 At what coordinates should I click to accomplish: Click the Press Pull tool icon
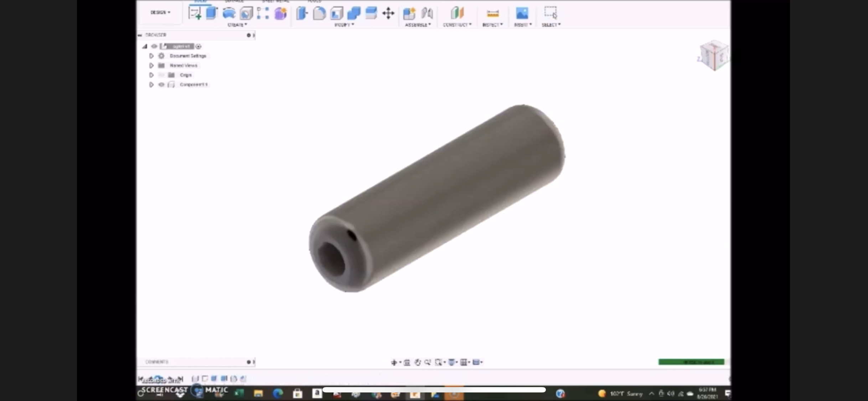pos(302,14)
